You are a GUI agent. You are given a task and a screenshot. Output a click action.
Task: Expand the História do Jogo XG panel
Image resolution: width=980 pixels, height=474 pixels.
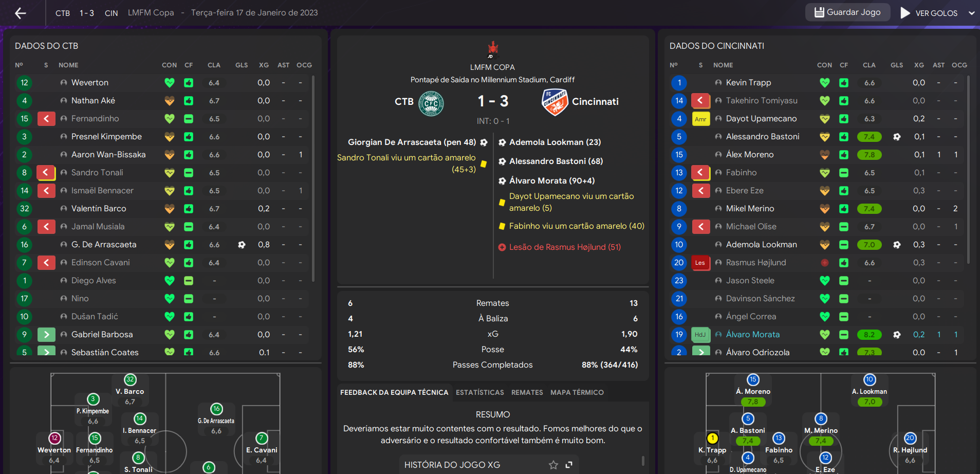coord(569,465)
